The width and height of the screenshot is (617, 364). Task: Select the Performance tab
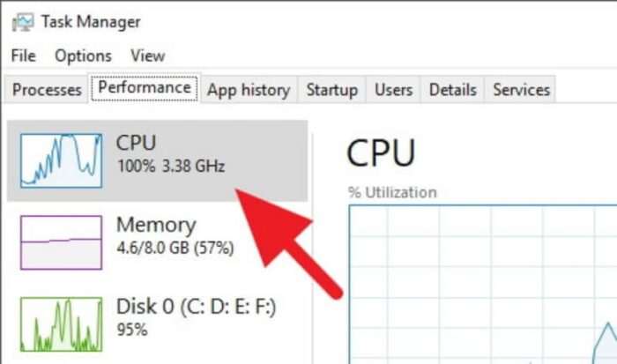pyautogui.click(x=145, y=88)
